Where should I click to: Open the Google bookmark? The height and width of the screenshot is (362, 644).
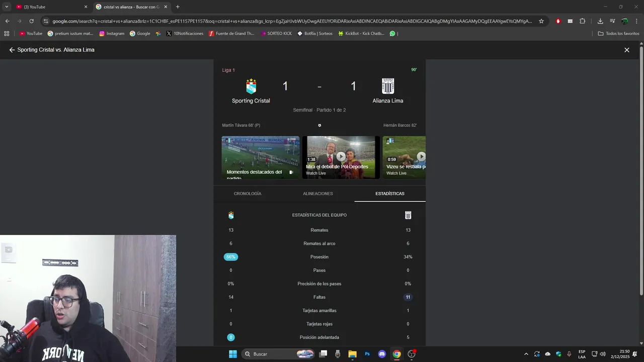(140, 34)
